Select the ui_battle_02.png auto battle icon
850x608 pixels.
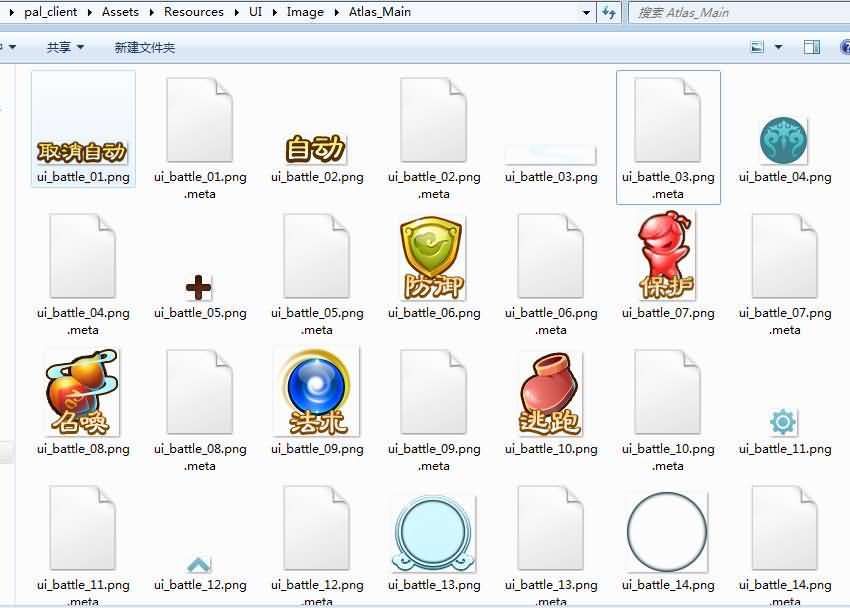(x=316, y=148)
